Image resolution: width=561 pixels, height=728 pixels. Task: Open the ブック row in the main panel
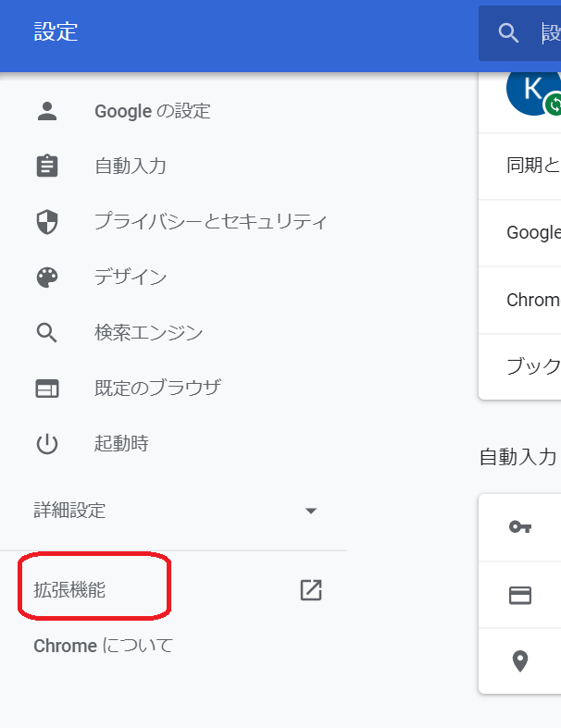pos(519,366)
